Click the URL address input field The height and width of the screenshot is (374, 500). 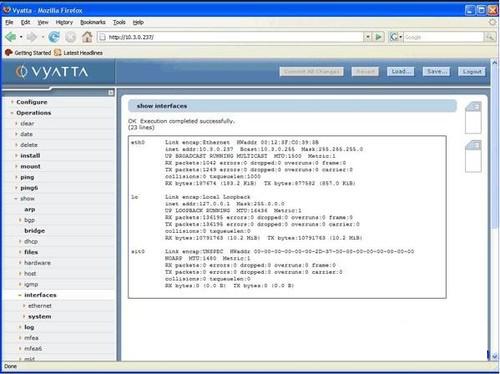pyautogui.click(x=230, y=37)
